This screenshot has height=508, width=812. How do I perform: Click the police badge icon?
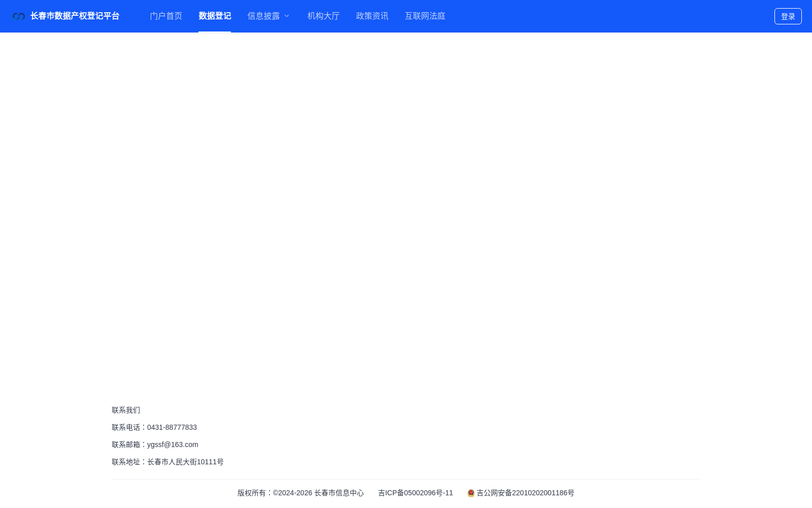click(x=471, y=493)
